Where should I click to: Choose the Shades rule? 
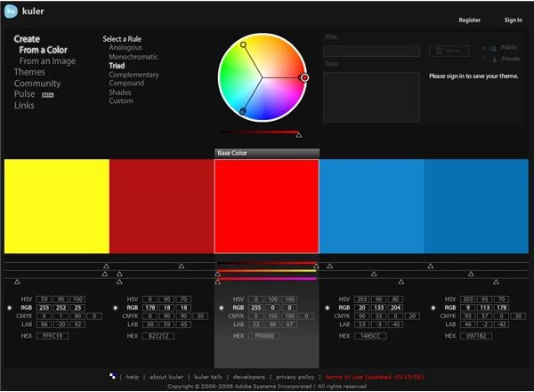coord(120,92)
